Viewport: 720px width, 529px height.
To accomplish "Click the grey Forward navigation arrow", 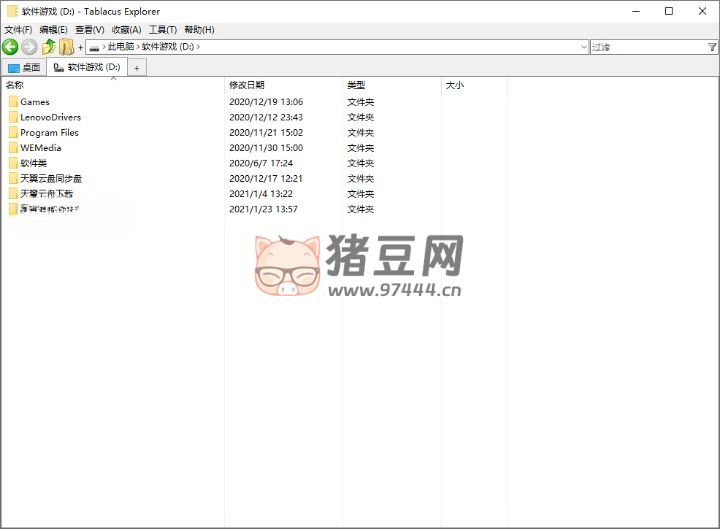I will click(x=29, y=47).
